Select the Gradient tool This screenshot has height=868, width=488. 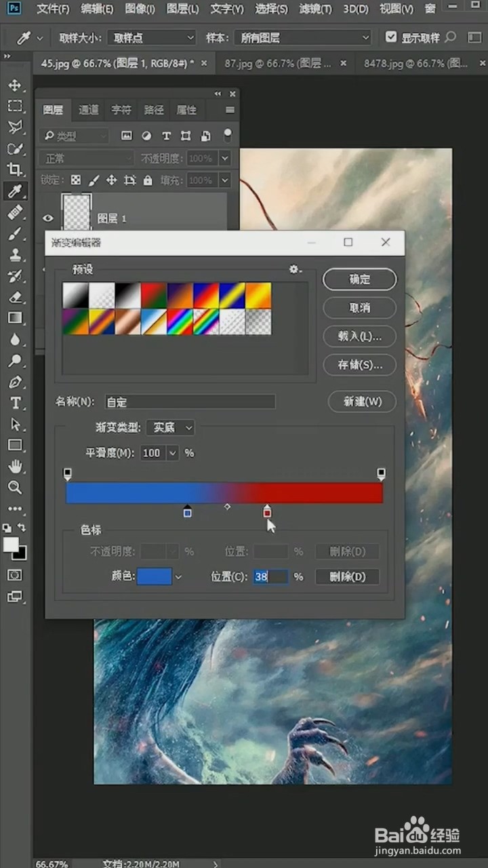[x=15, y=318]
